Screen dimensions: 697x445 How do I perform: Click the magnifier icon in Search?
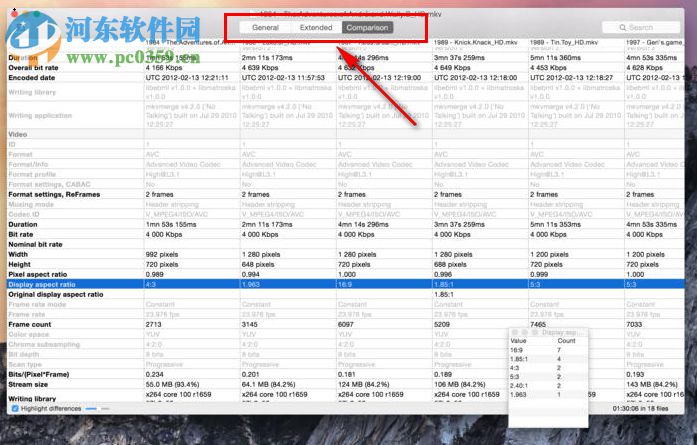click(623, 28)
